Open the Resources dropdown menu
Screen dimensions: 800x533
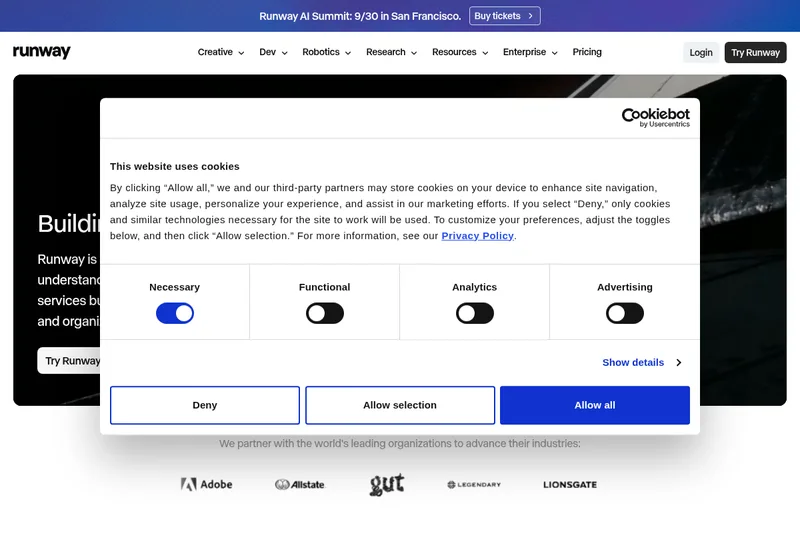[x=460, y=52]
